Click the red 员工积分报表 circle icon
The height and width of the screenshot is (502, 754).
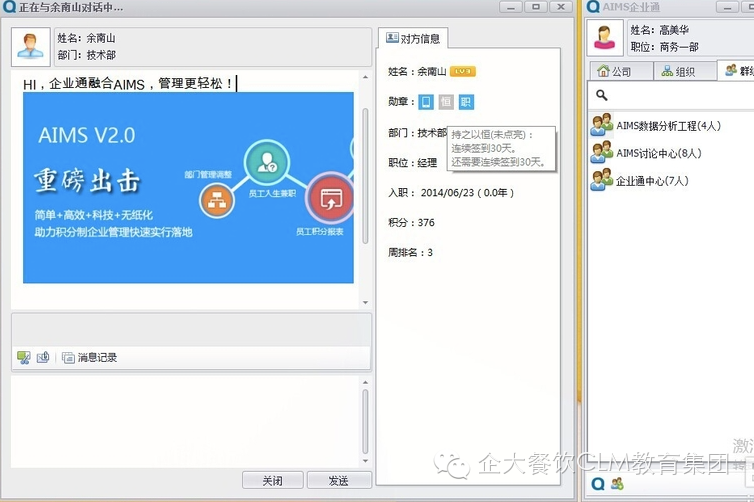point(330,198)
